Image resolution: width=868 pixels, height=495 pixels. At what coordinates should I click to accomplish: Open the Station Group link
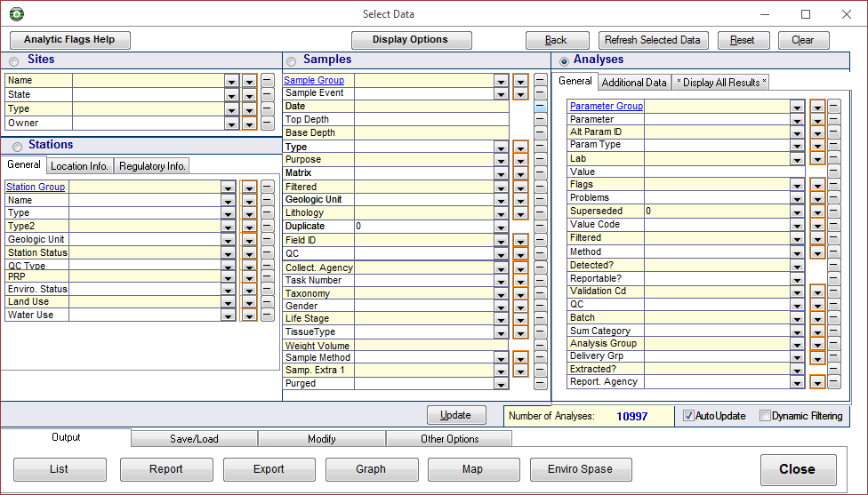click(x=36, y=187)
